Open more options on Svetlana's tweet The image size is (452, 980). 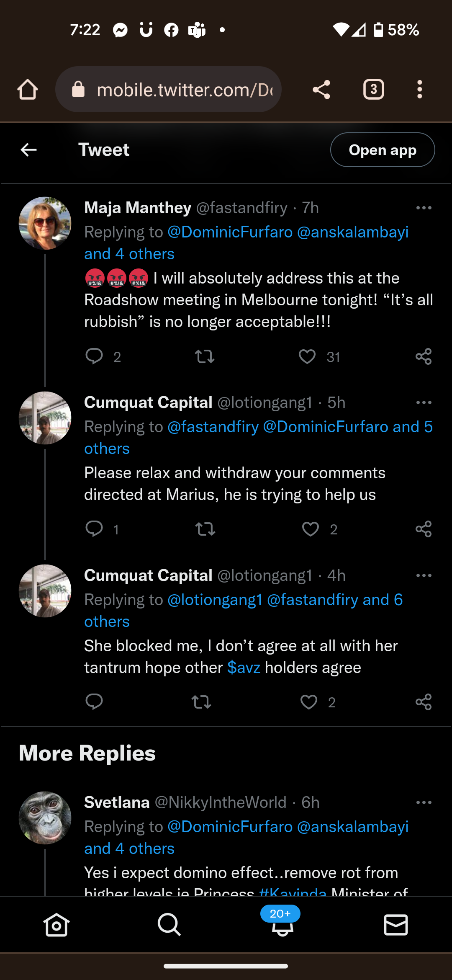coord(424,802)
